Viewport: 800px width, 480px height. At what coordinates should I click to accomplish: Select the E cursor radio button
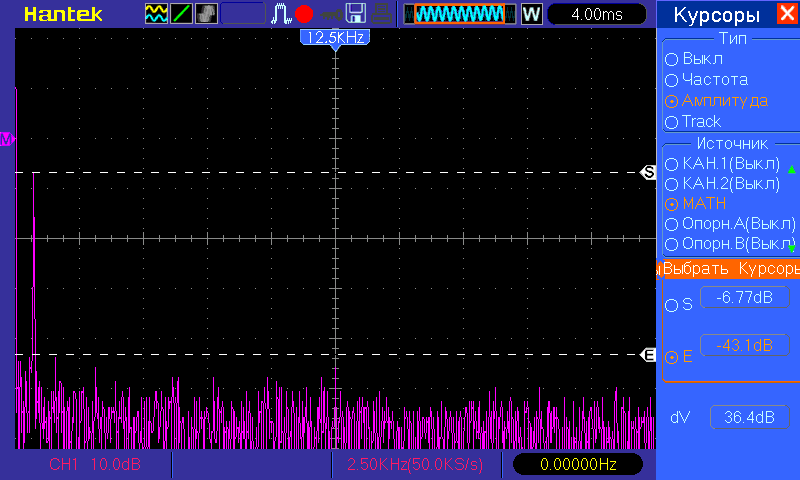(671, 357)
